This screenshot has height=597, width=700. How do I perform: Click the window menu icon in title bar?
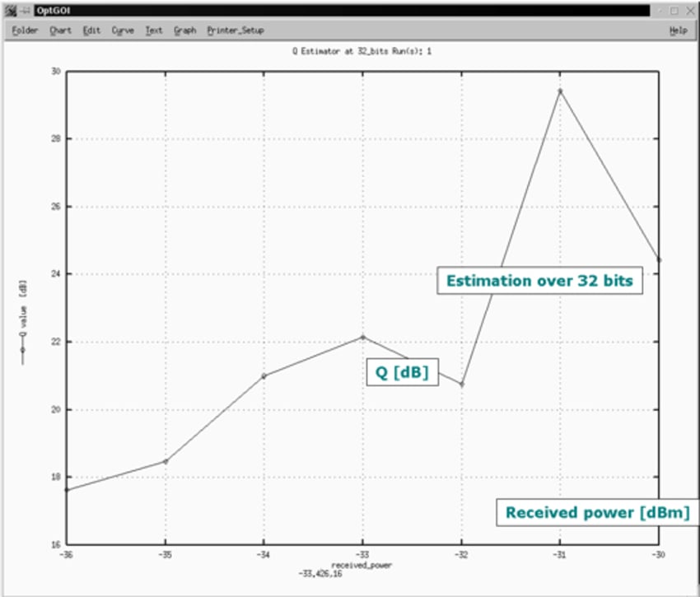tap(10, 11)
